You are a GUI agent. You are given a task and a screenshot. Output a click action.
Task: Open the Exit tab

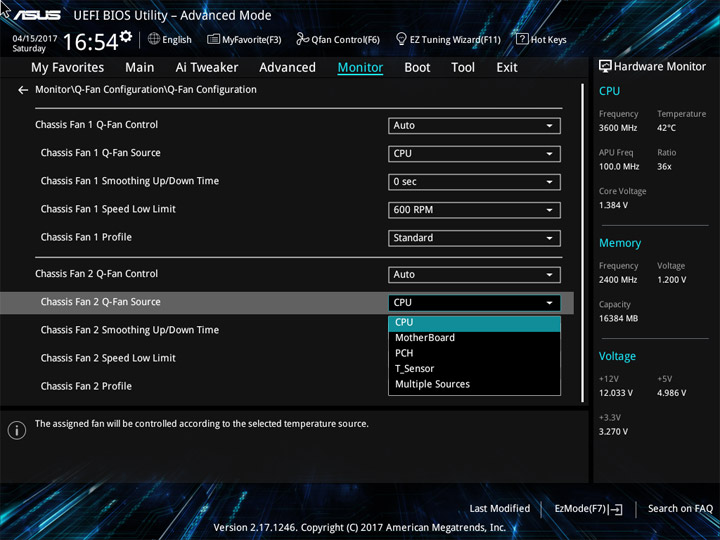[x=506, y=68]
